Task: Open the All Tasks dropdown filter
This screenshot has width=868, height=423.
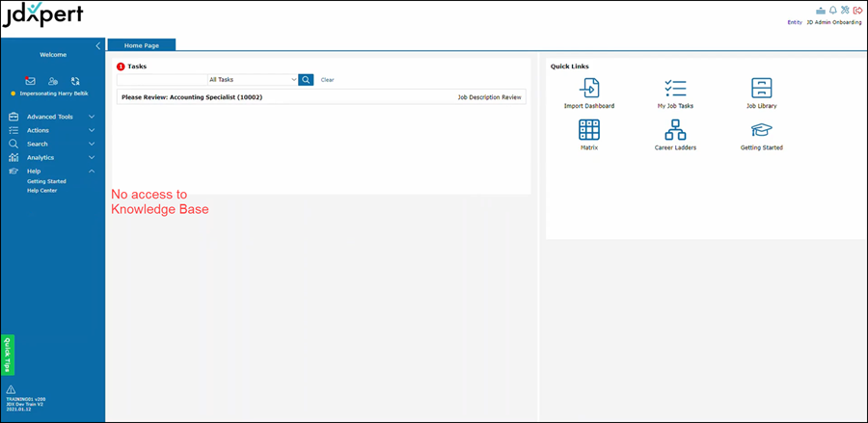Action: click(x=253, y=80)
